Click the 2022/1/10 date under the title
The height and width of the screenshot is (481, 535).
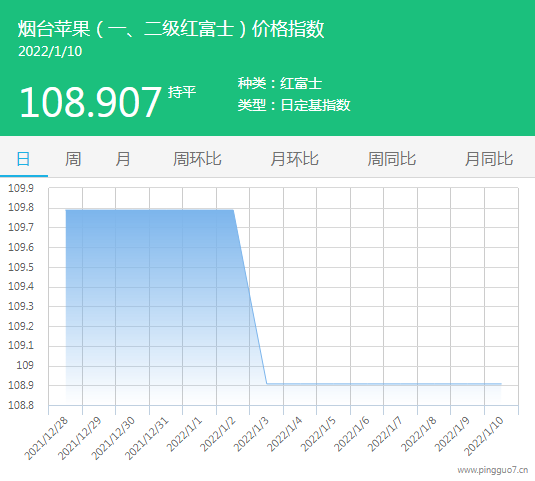pyautogui.click(x=50, y=52)
